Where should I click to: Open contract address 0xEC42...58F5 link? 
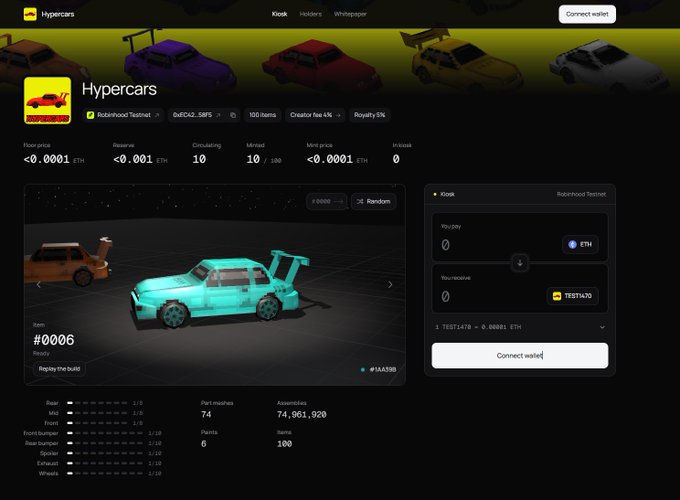[x=197, y=115]
